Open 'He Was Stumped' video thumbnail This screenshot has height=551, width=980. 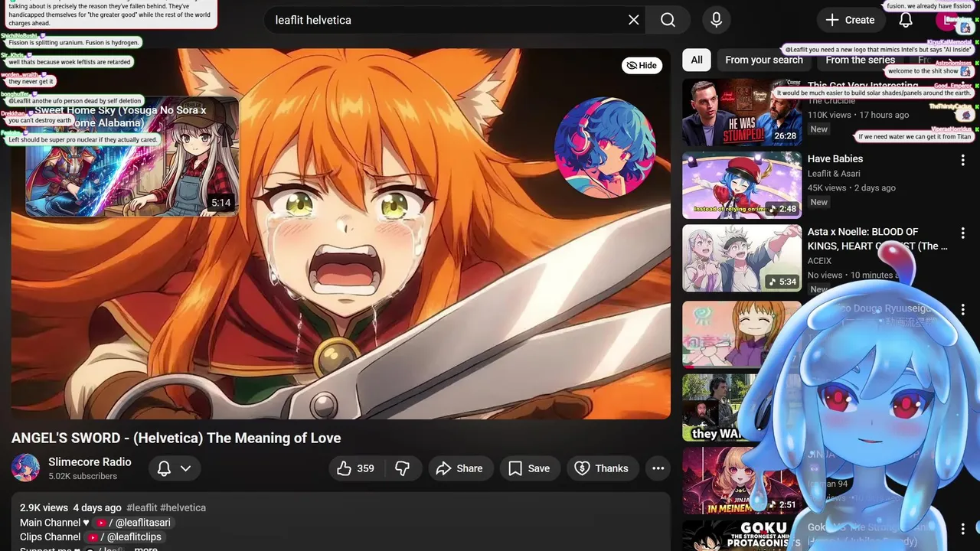tap(742, 112)
